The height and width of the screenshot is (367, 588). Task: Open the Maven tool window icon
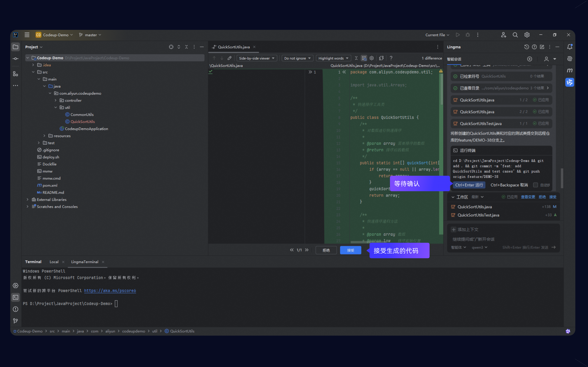pyautogui.click(x=570, y=70)
